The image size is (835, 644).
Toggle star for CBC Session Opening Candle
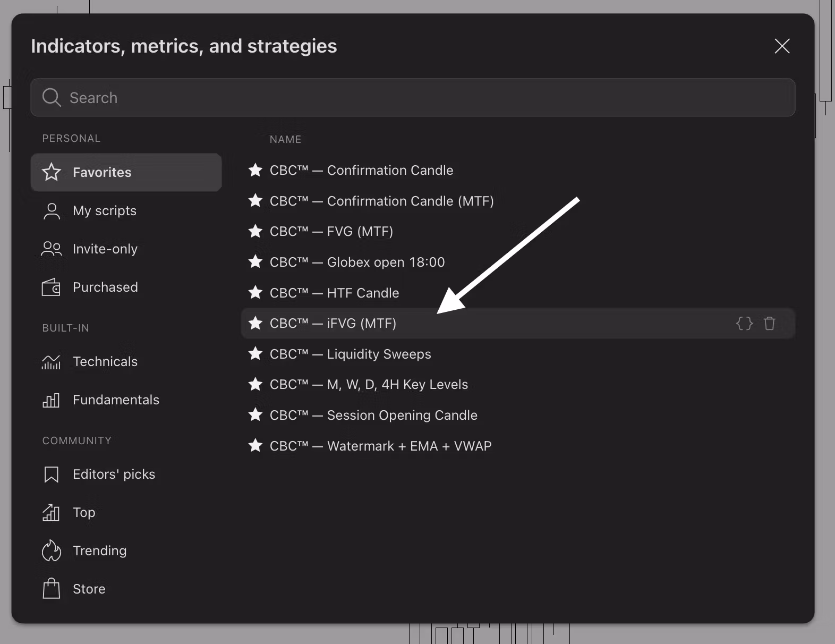[x=255, y=415]
